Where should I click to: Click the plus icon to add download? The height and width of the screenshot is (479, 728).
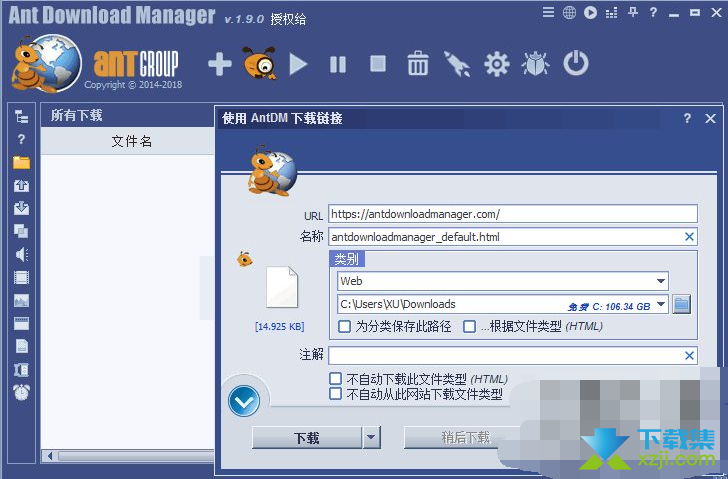pyautogui.click(x=220, y=64)
